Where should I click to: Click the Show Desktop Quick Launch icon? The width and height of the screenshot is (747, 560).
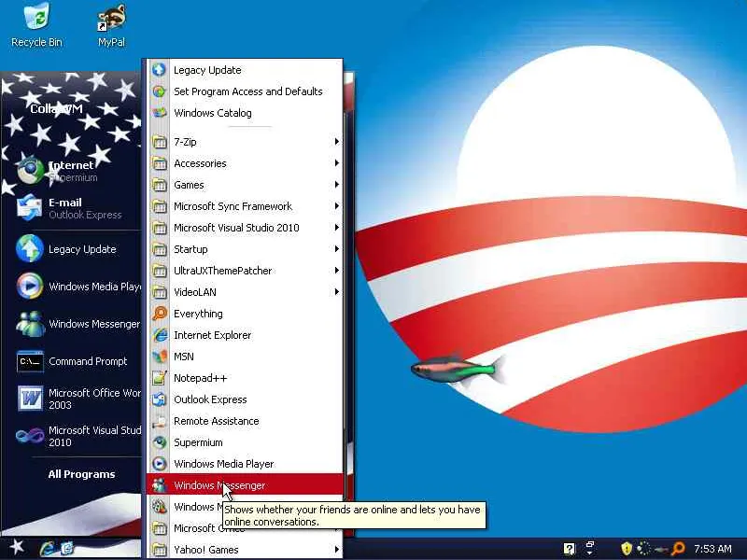(67, 549)
